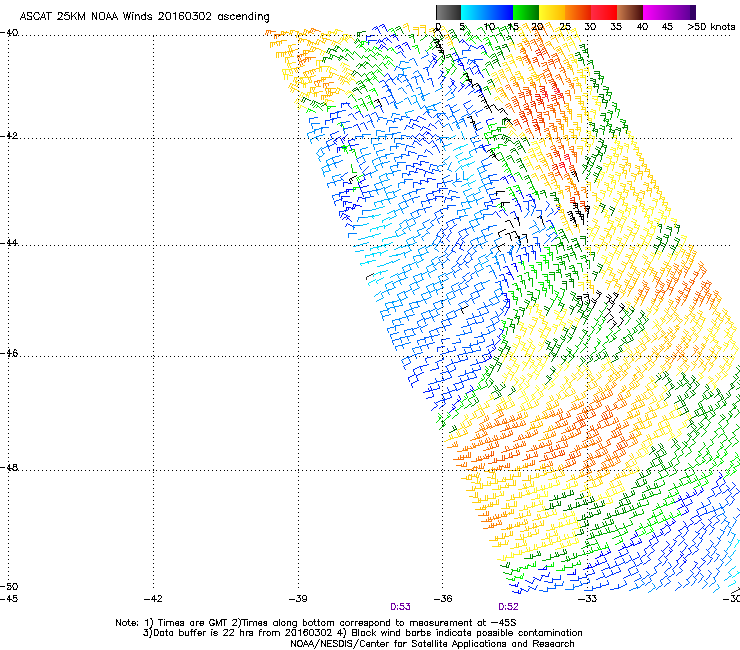Click the 'NOAA/NESDIS/Center for Satellite Applications' credit line
Screen dimensions: 740x650
(x=432, y=644)
